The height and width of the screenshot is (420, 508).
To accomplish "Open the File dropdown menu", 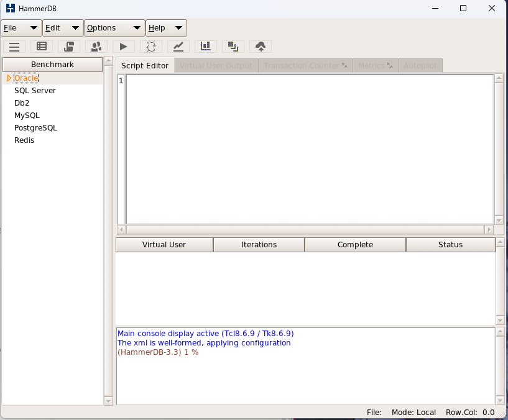I will pos(21,27).
